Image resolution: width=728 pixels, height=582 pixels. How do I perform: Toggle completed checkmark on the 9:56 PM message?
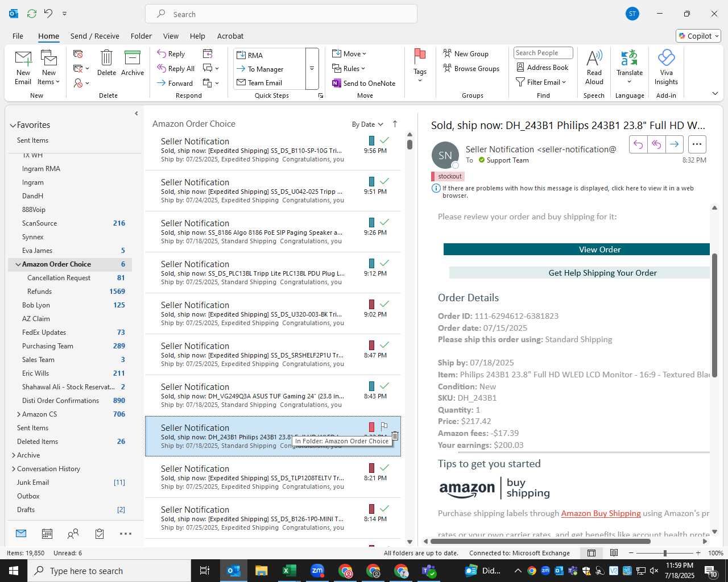click(x=384, y=140)
